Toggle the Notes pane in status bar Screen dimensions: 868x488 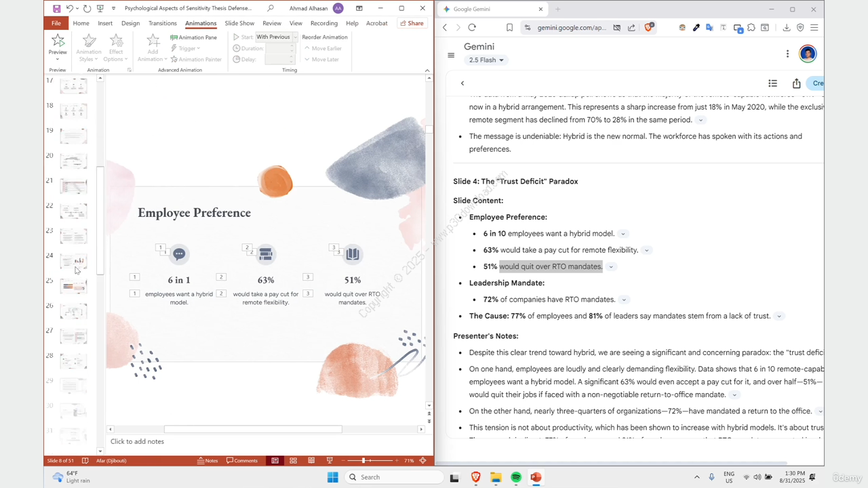[208, 461]
